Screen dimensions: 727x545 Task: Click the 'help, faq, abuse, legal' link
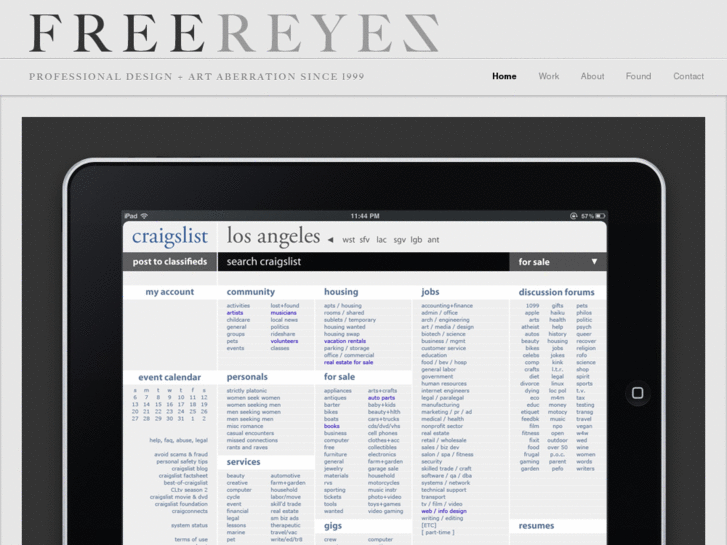pos(179,440)
